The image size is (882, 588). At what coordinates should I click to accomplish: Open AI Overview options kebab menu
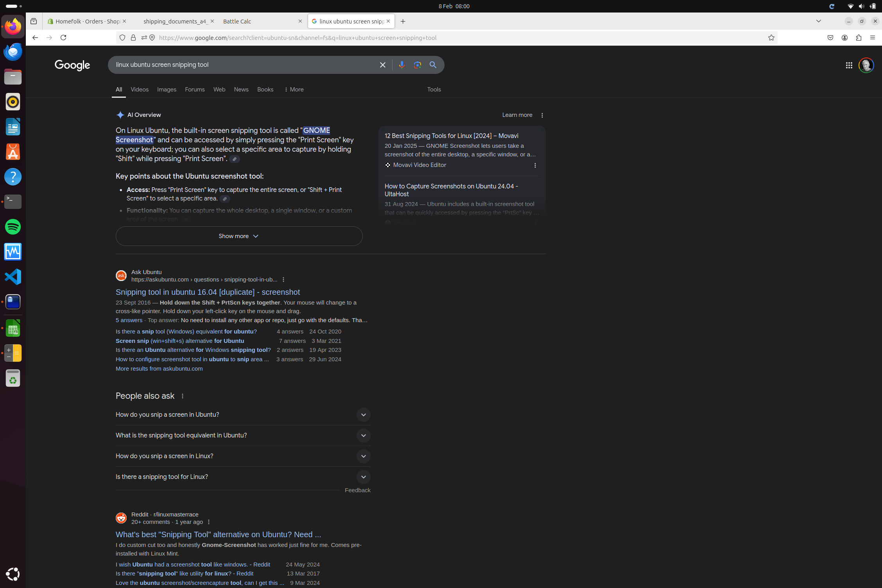coord(542,115)
